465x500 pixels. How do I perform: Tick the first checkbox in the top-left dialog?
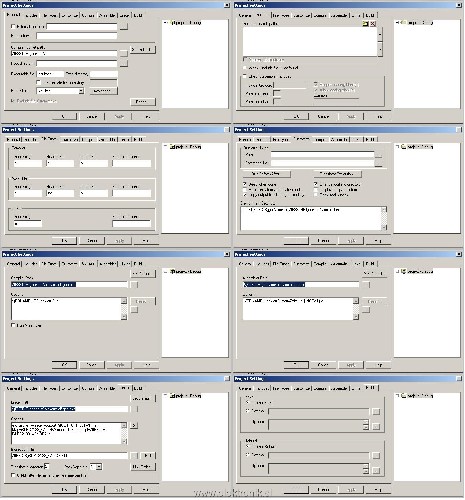pos(13,26)
